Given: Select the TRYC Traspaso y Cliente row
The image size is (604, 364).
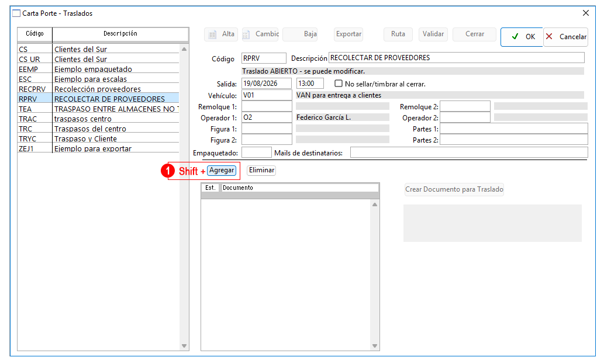Looking at the screenshot, I should tap(98, 138).
